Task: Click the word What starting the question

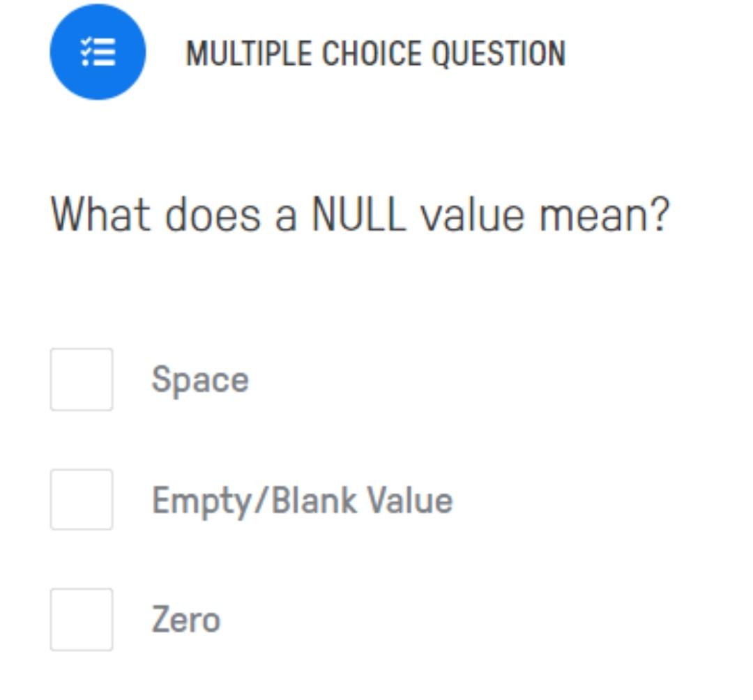Action: [100, 214]
